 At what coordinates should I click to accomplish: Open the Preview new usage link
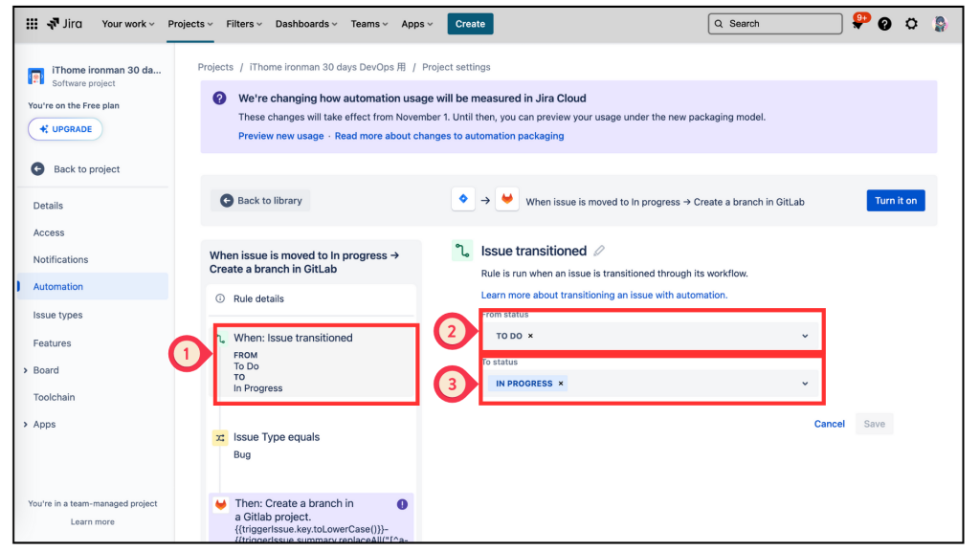click(280, 136)
